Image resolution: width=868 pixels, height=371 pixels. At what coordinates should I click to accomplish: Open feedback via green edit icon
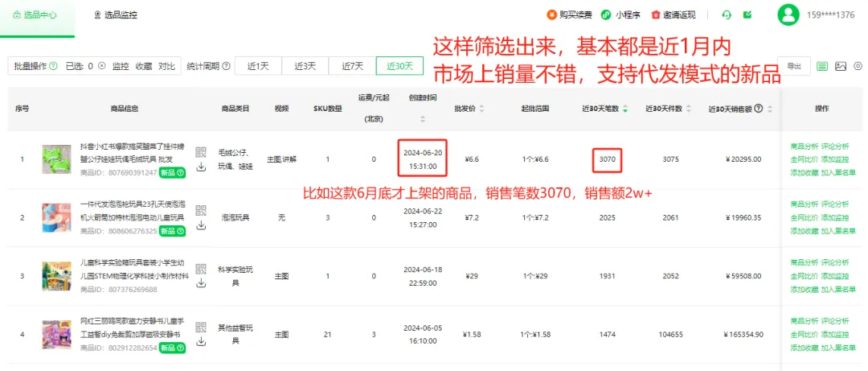(748, 15)
